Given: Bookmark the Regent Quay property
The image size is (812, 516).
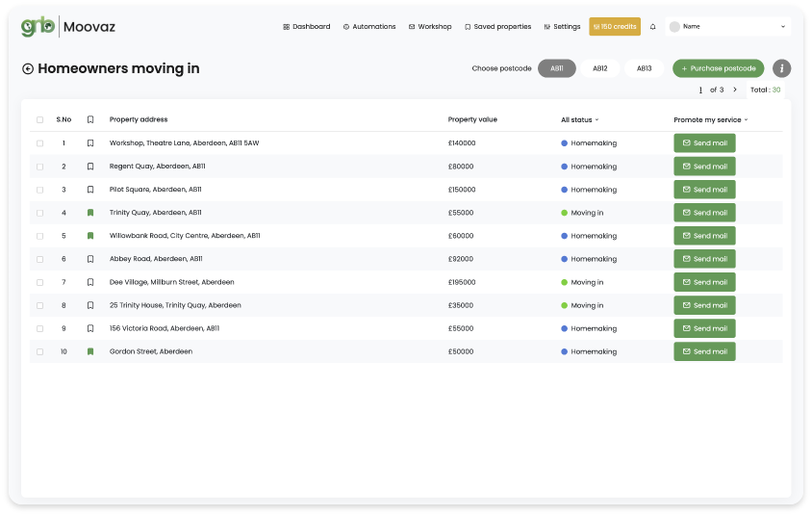Looking at the screenshot, I should click(x=90, y=167).
